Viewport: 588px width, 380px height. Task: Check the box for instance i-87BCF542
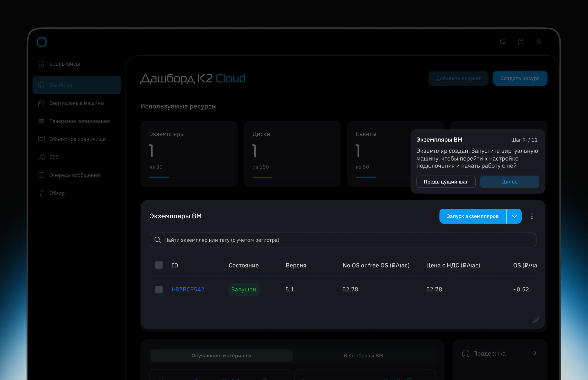159,289
